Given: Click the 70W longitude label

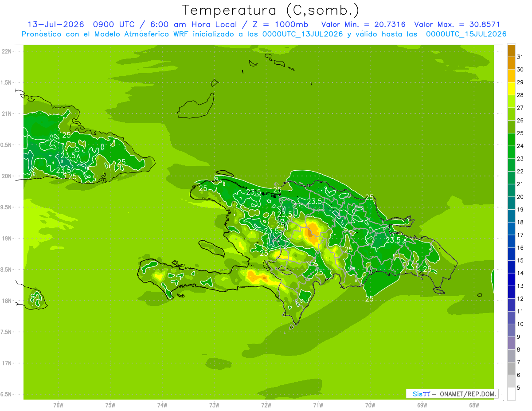Looking at the screenshot, I should coord(370,405).
